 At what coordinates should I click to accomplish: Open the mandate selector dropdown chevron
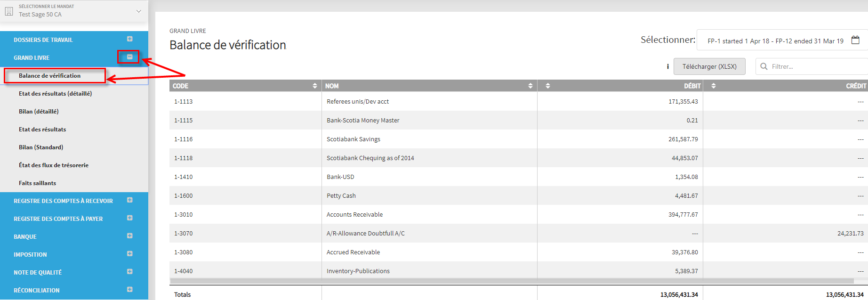point(139,11)
